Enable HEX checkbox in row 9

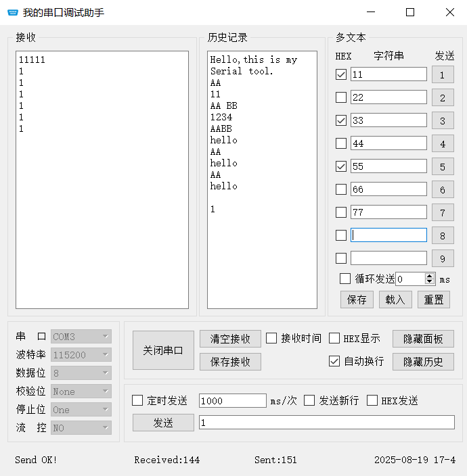pos(341,258)
